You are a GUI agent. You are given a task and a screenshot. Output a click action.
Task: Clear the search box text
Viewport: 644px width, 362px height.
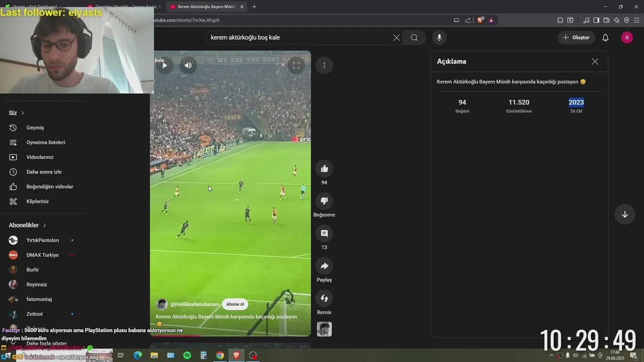pos(396,38)
